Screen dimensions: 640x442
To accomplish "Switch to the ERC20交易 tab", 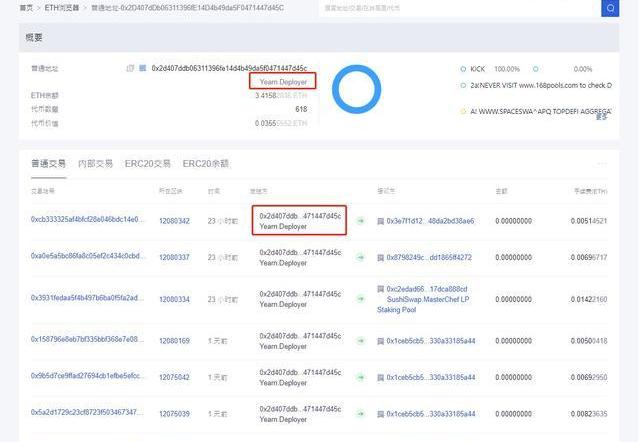I will pos(148,163).
